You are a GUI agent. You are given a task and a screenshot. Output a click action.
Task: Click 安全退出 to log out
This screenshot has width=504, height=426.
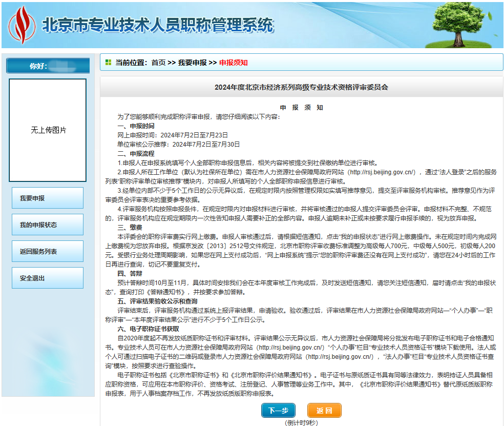click(47, 277)
